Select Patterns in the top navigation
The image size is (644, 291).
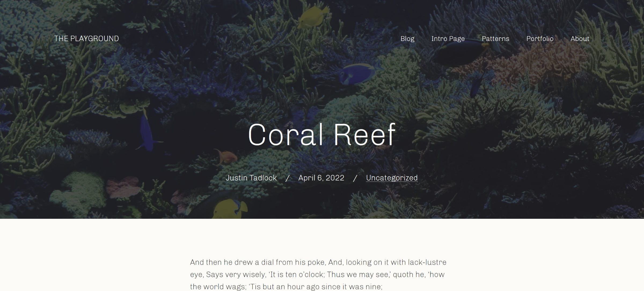click(495, 39)
